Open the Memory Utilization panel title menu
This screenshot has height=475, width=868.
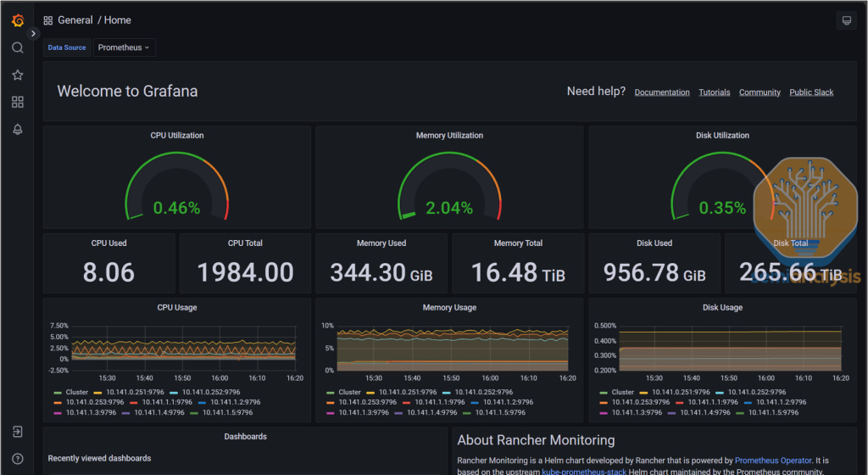449,136
